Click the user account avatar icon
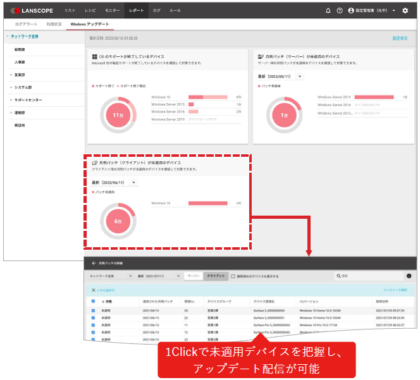420x380 pixels. pyautogui.click(x=351, y=11)
